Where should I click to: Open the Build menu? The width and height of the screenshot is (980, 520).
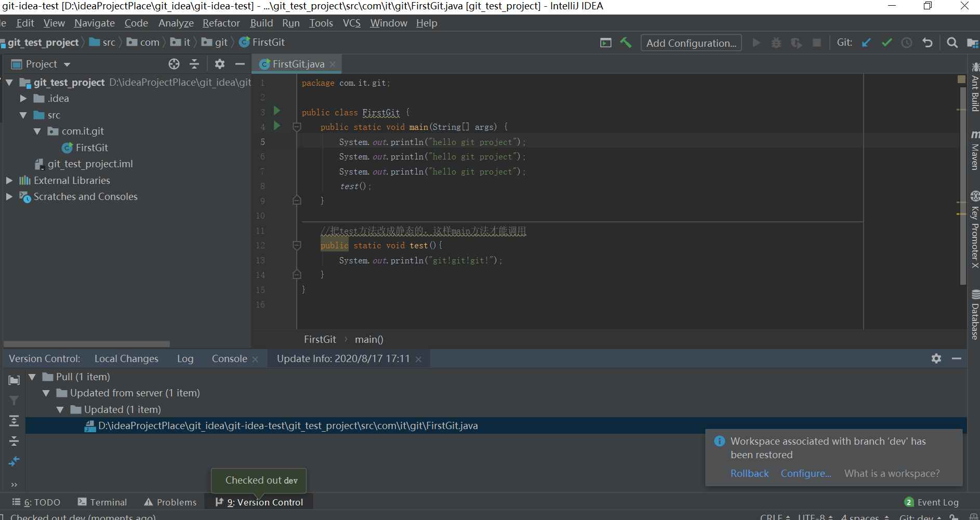click(261, 23)
